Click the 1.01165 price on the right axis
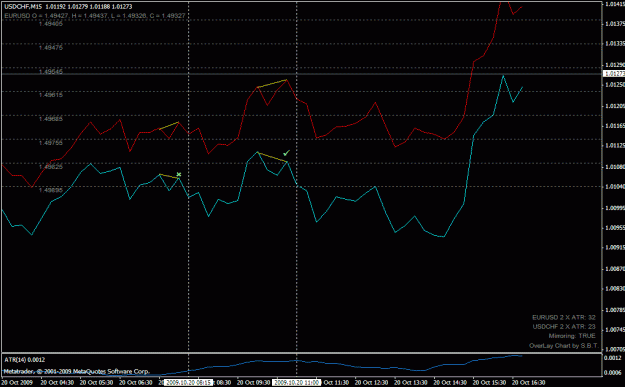The width and height of the screenshot is (625, 387). pos(615,126)
